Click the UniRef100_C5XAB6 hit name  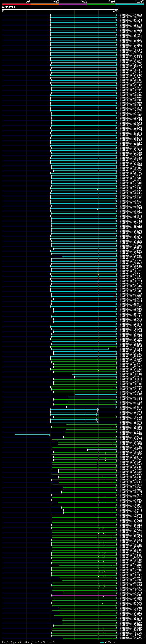131,361
